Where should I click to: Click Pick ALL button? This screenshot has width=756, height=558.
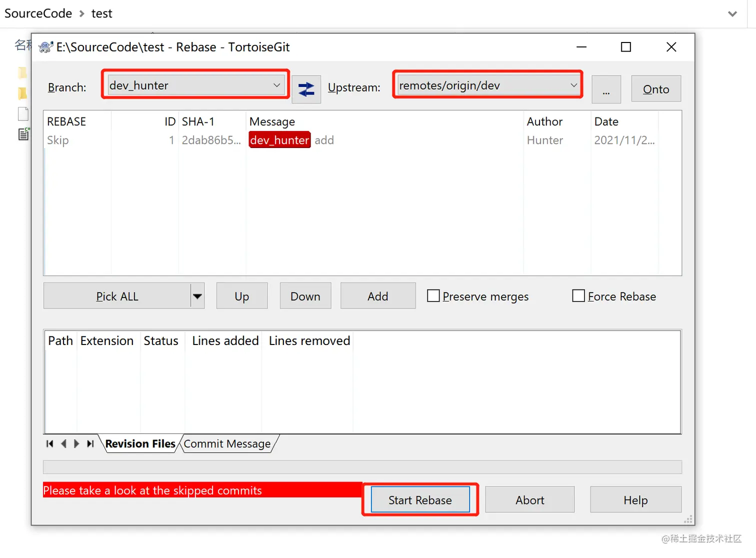click(x=117, y=296)
